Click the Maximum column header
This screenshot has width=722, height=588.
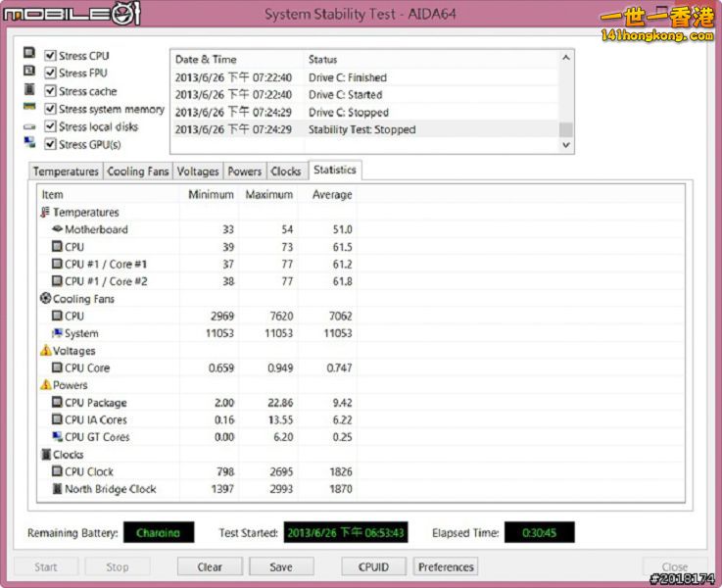tap(268, 195)
